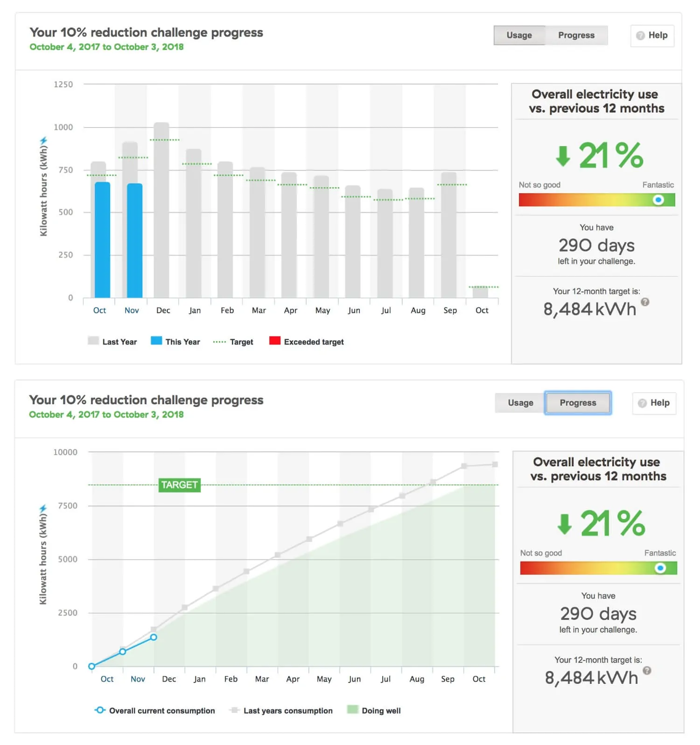
Task: Click the grey September last-year bar
Action: click(x=449, y=235)
